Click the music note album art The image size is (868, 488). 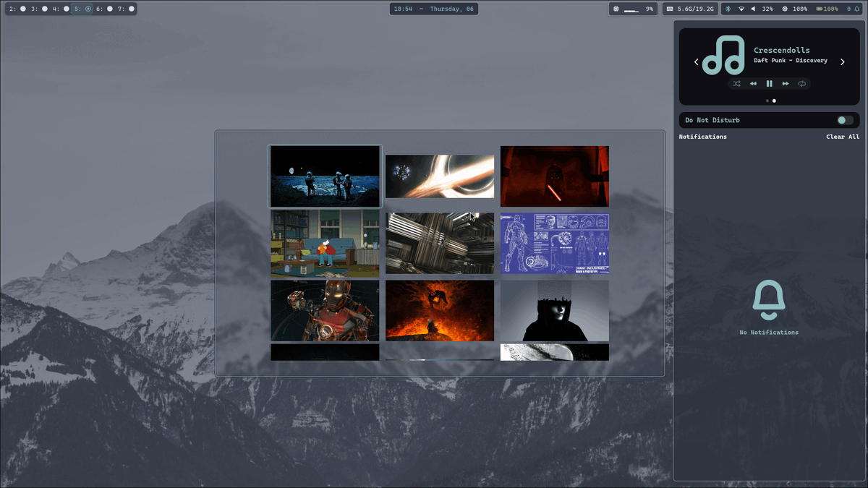tap(724, 54)
